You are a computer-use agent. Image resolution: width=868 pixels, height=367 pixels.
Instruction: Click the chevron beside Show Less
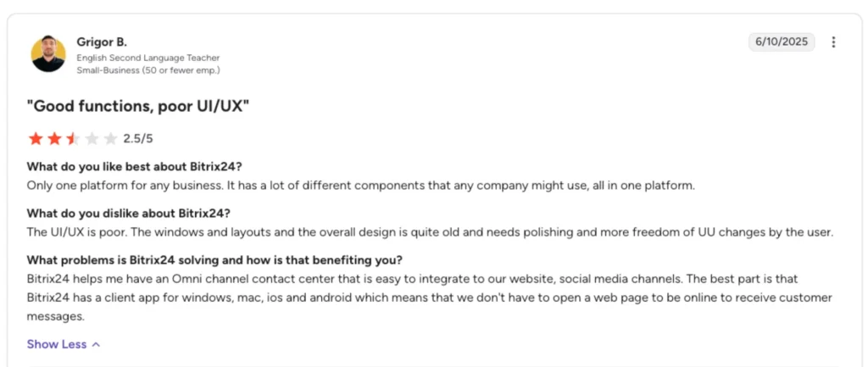coord(96,344)
